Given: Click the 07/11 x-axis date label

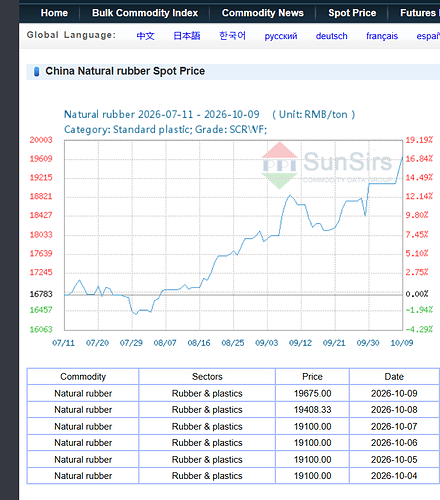Looking at the screenshot, I should pyautogui.click(x=63, y=343).
